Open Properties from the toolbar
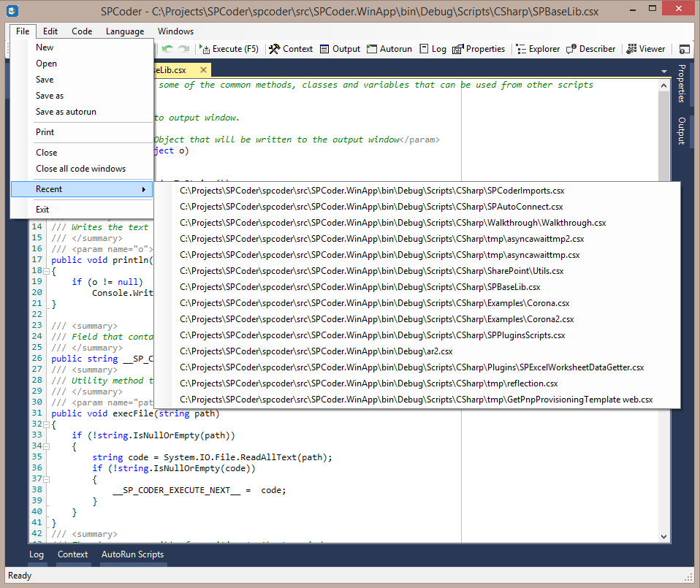 pyautogui.click(x=479, y=49)
